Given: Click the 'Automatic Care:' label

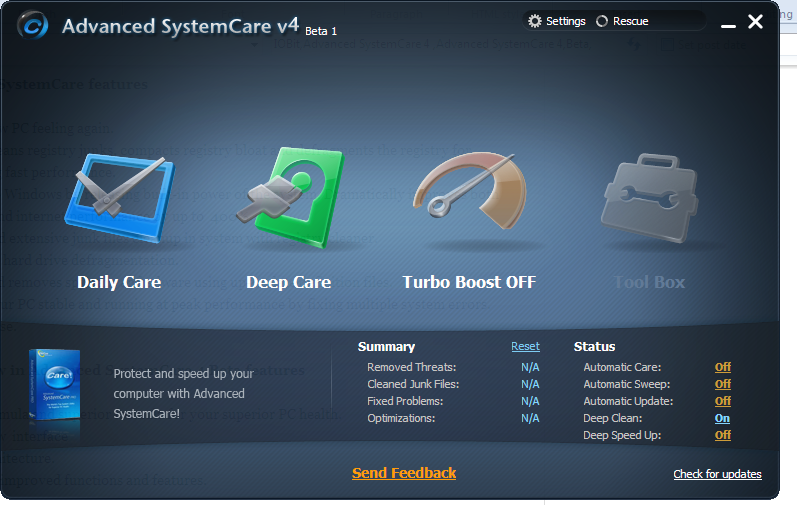Looking at the screenshot, I should (622, 367).
